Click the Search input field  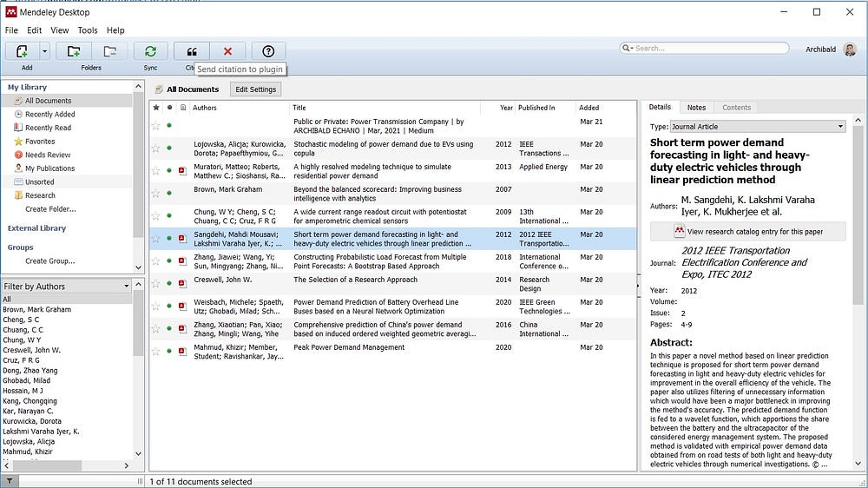click(x=707, y=49)
